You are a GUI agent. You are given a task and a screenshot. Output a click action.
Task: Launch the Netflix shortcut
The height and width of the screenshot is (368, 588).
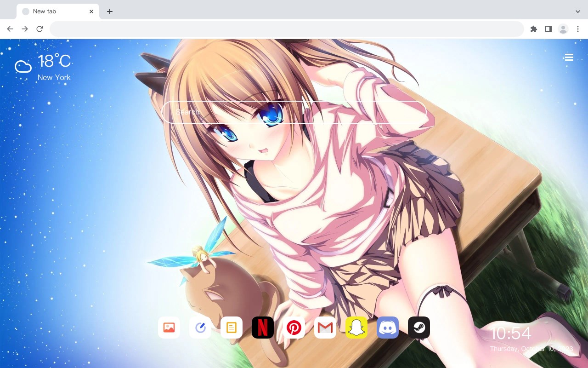tap(263, 328)
